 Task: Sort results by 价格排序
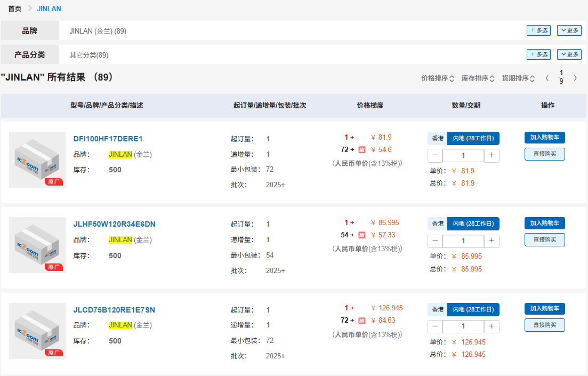click(438, 78)
